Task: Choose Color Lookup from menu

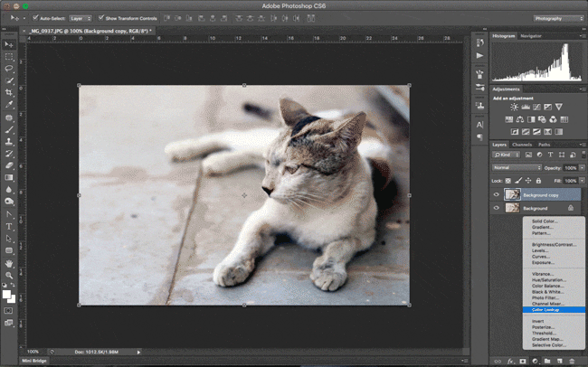Action: (x=554, y=310)
